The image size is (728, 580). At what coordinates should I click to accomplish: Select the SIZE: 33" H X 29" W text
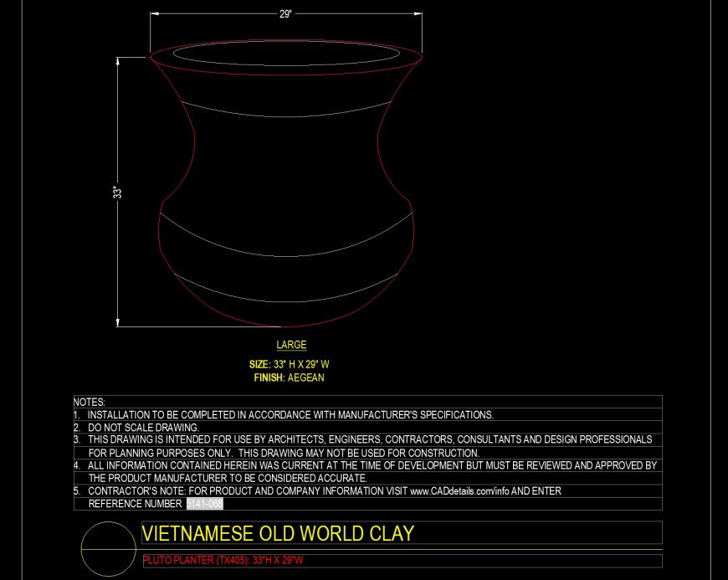290,364
